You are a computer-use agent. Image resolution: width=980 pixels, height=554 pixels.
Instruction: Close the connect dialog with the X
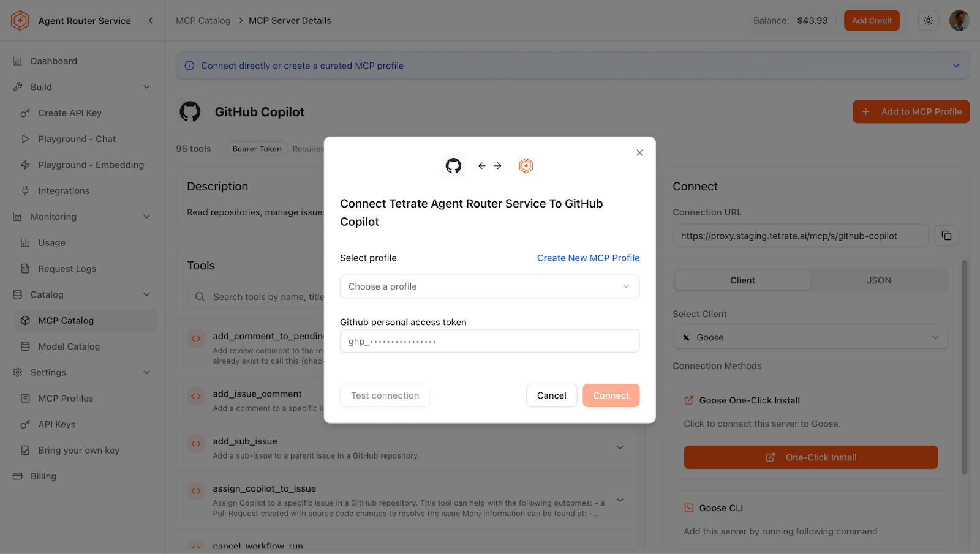coord(639,153)
